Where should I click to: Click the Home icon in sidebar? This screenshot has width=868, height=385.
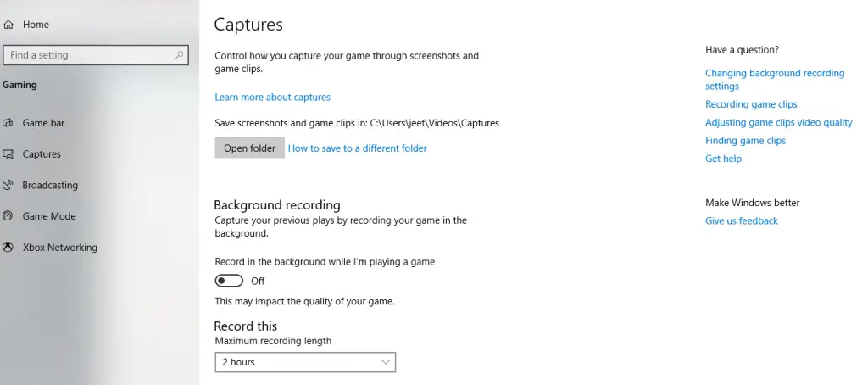pos(8,25)
